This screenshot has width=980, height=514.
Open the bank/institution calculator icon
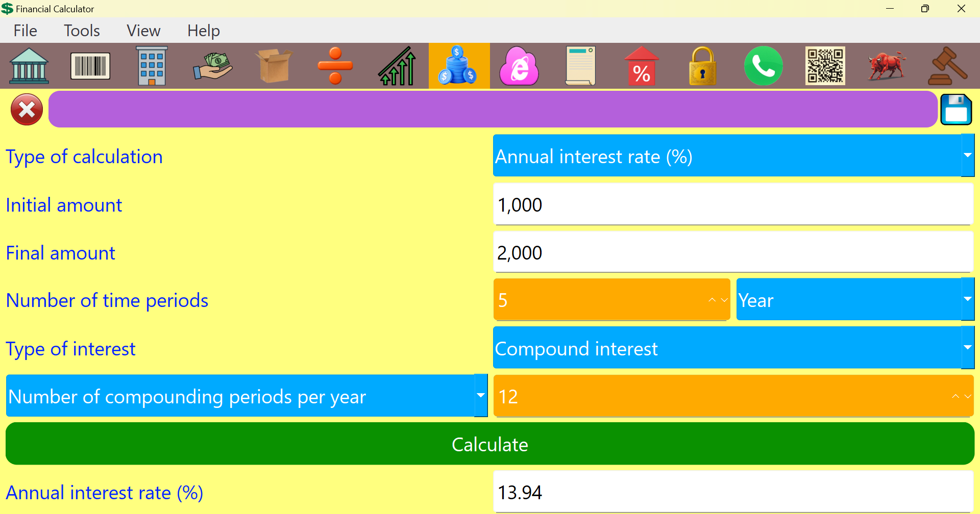[29, 66]
